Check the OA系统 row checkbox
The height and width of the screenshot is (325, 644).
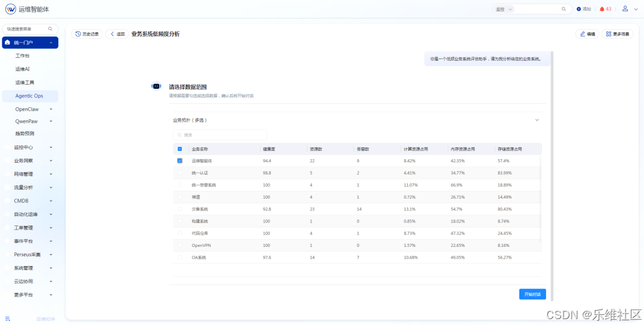click(180, 257)
